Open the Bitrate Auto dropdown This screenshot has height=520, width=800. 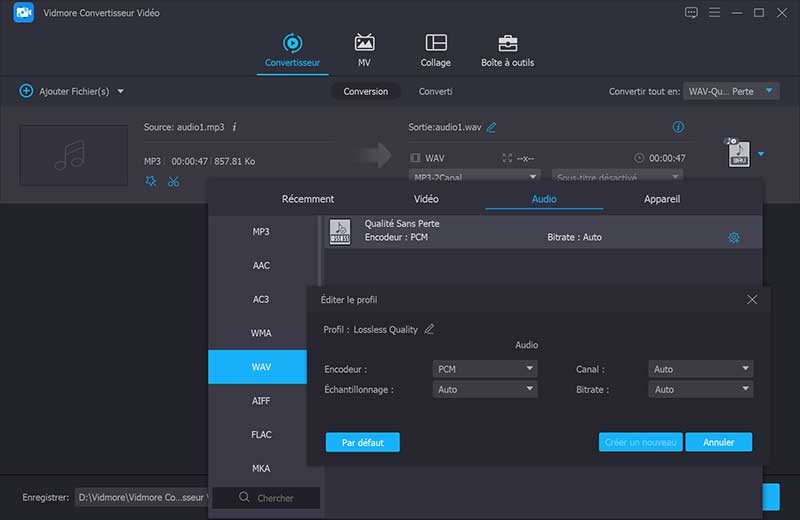click(700, 389)
